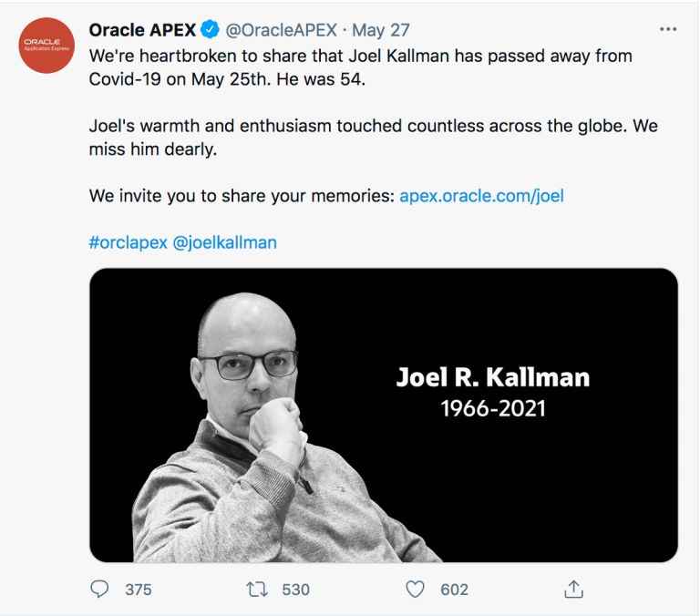The width and height of the screenshot is (700, 616).
Task: Visit the @joelkallman mention
Action: [x=224, y=242]
